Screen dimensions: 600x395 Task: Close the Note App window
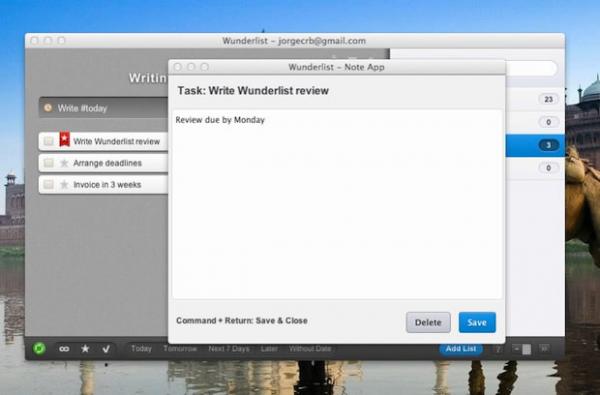point(178,67)
